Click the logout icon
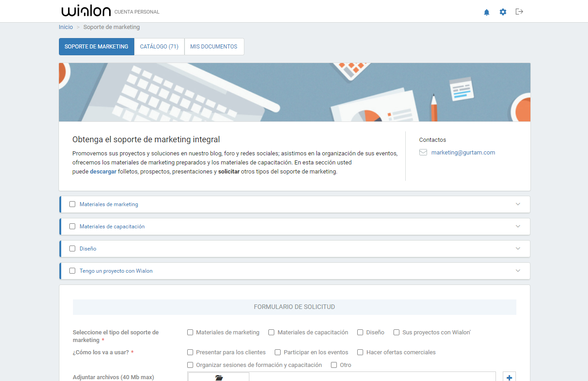The width and height of the screenshot is (588, 381). click(x=519, y=12)
